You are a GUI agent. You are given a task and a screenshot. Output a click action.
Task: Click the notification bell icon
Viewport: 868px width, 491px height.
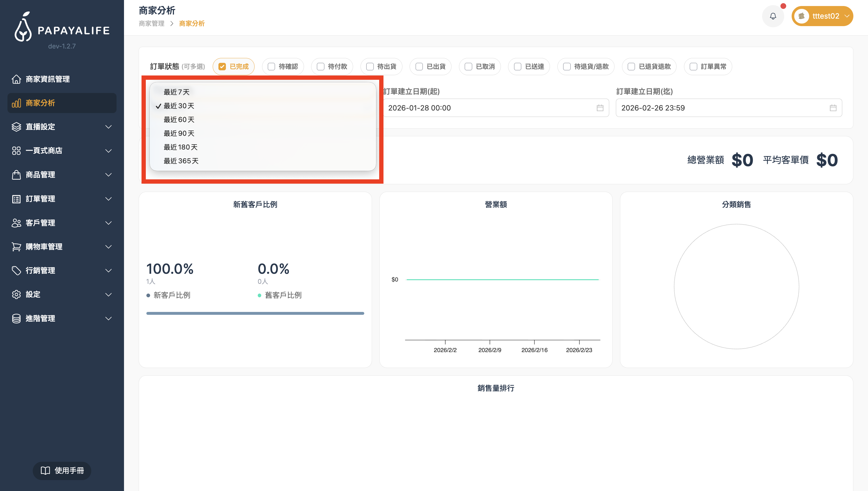(x=773, y=16)
